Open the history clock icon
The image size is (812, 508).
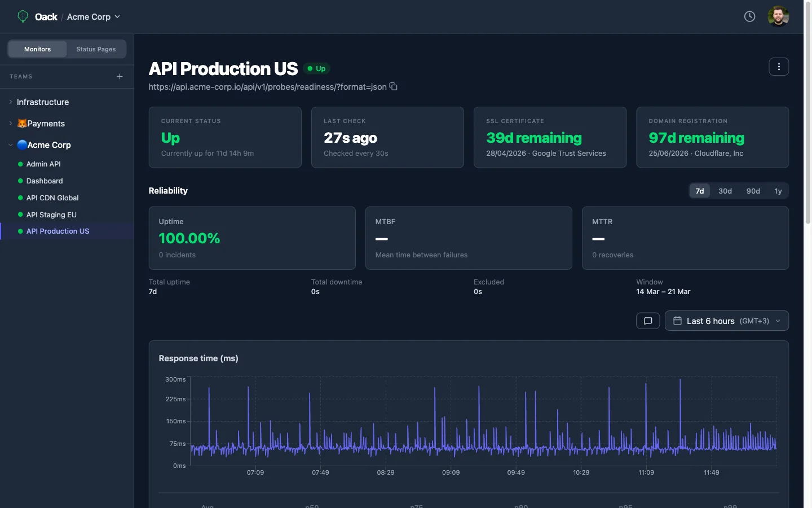[749, 16]
